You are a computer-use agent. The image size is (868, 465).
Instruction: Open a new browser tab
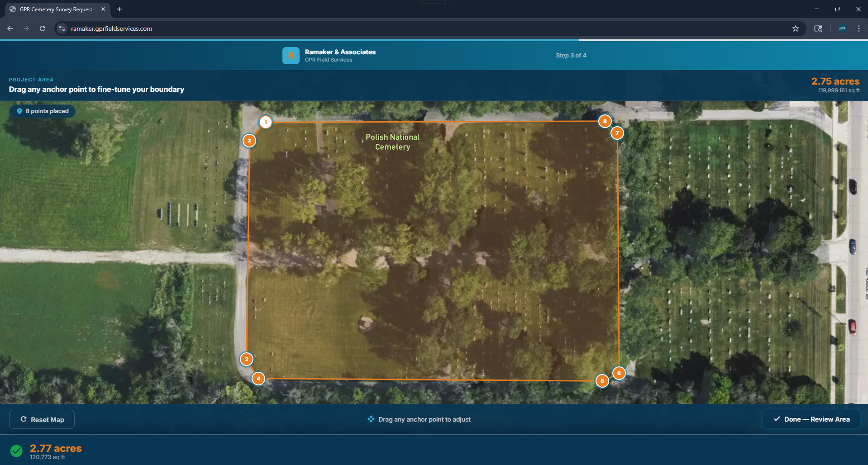coord(119,9)
